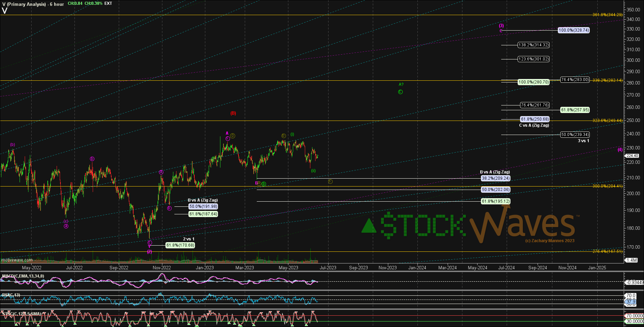Click the 276.4%(167.51) level label
This screenshot has width=644, height=327.
click(608, 251)
